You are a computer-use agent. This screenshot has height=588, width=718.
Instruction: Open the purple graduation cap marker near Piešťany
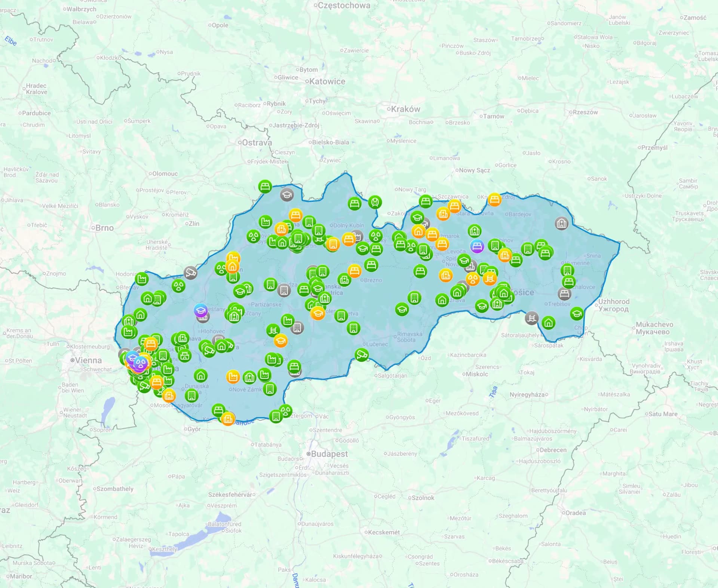click(201, 310)
